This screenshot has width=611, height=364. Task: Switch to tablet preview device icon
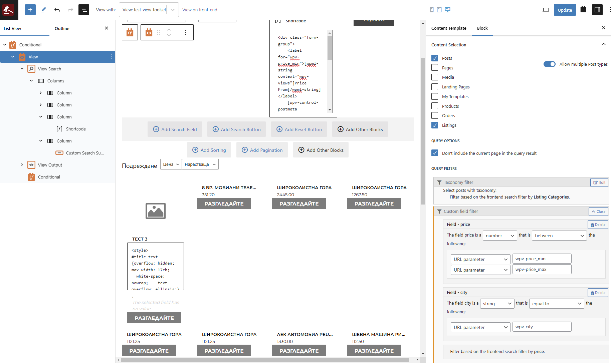point(439,10)
